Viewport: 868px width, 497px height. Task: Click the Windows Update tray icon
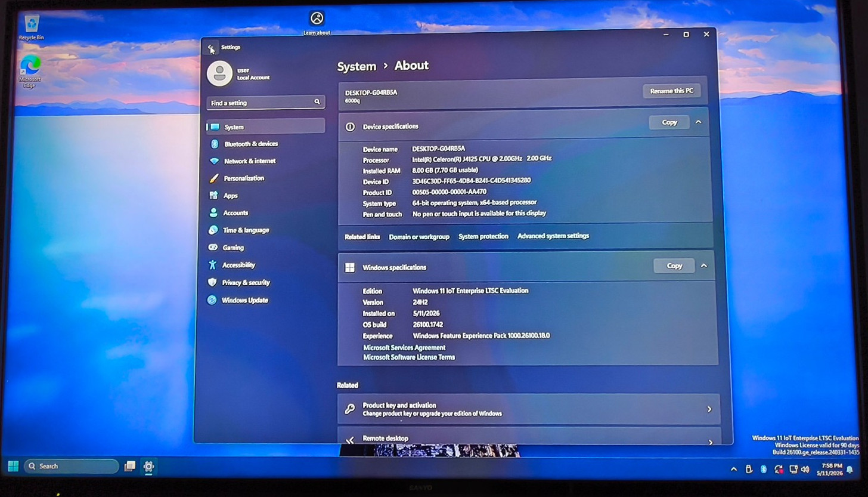(778, 470)
